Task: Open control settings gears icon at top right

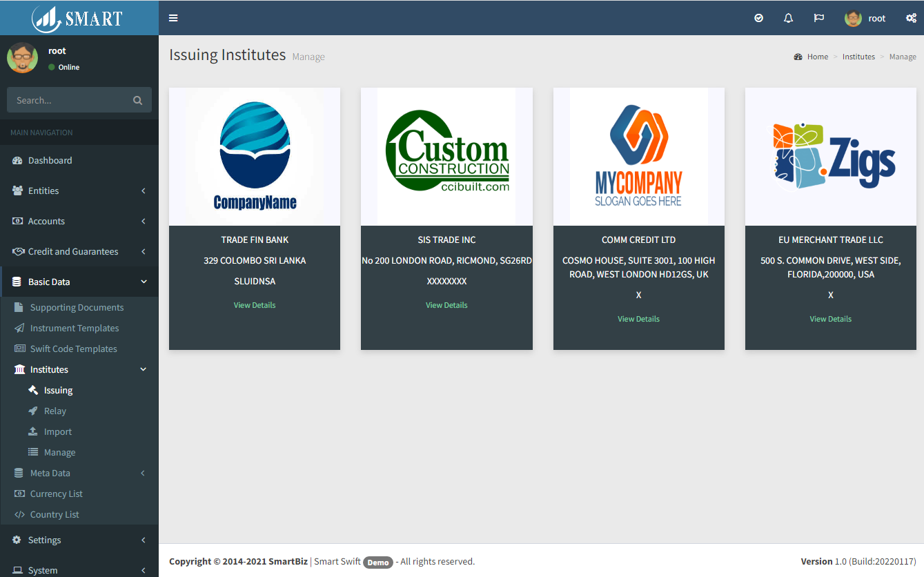Action: click(911, 18)
